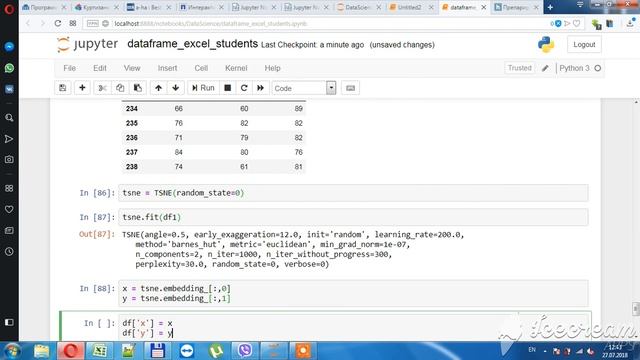This screenshot has height=360, width=640.
Task: Open the File menu
Action: 69,68
